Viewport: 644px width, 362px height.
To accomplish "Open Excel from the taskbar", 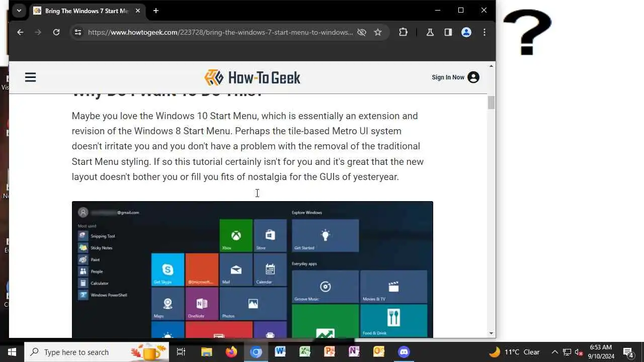I will pyautogui.click(x=305, y=352).
